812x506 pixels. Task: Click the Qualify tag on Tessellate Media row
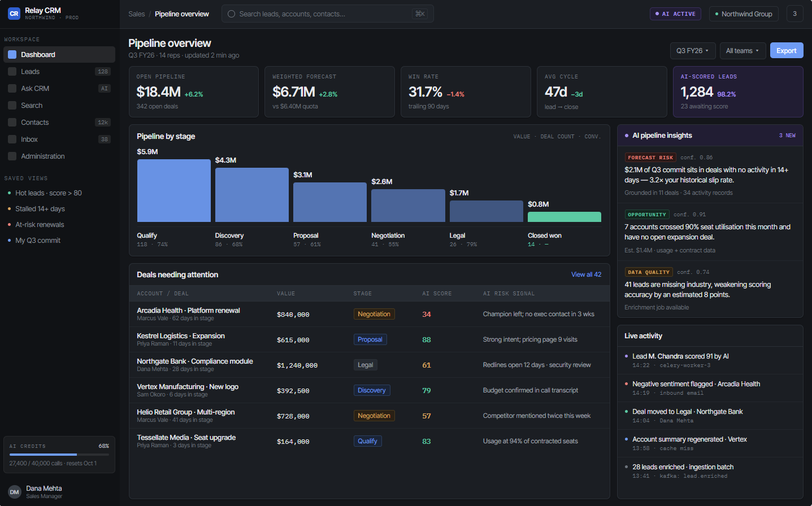tap(368, 441)
